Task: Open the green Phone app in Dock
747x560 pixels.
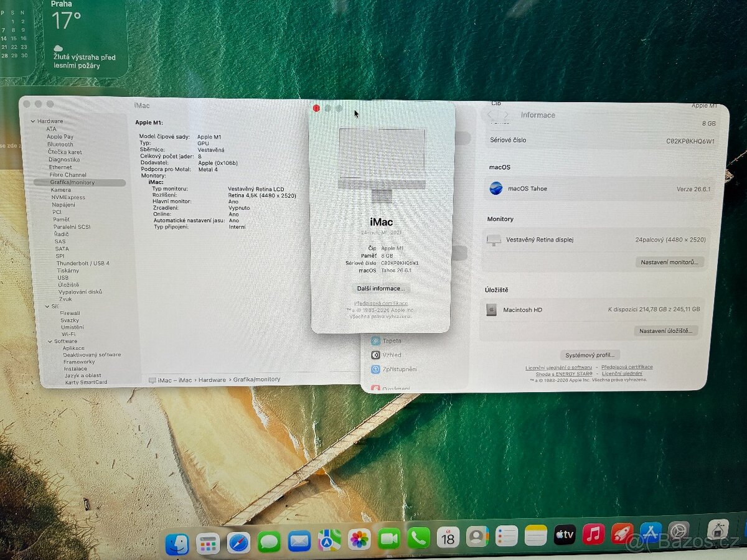Action: pyautogui.click(x=419, y=538)
